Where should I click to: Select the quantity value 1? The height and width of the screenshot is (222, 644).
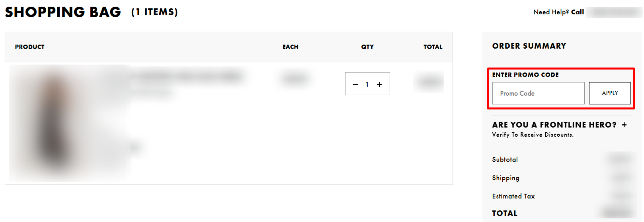[367, 84]
